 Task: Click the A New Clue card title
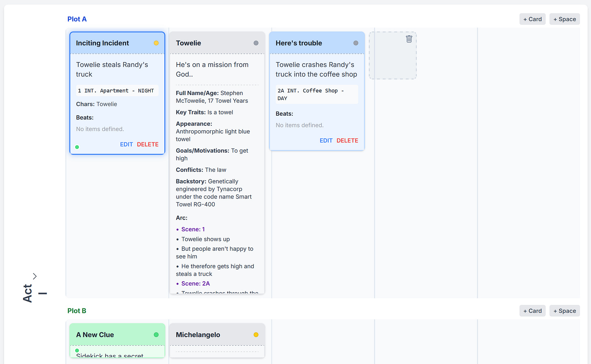point(95,335)
